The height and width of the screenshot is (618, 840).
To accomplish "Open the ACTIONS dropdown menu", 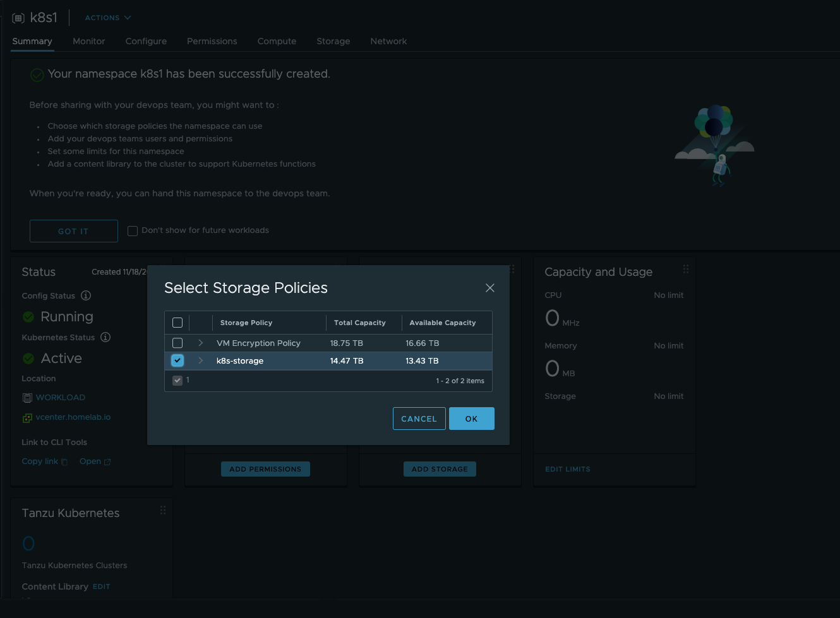I will (x=108, y=18).
